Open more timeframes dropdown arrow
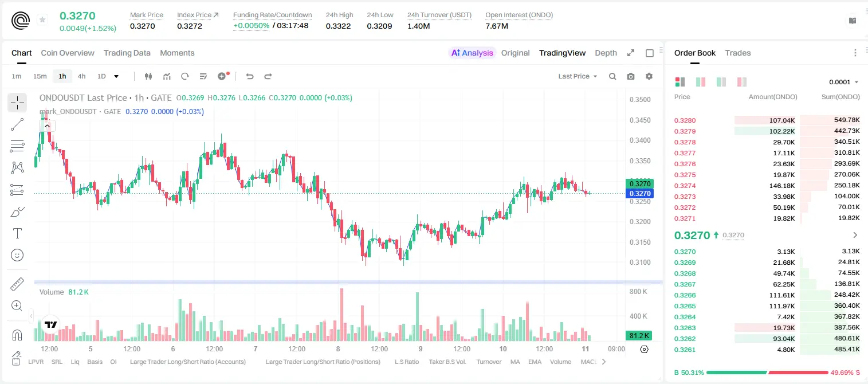 [116, 76]
